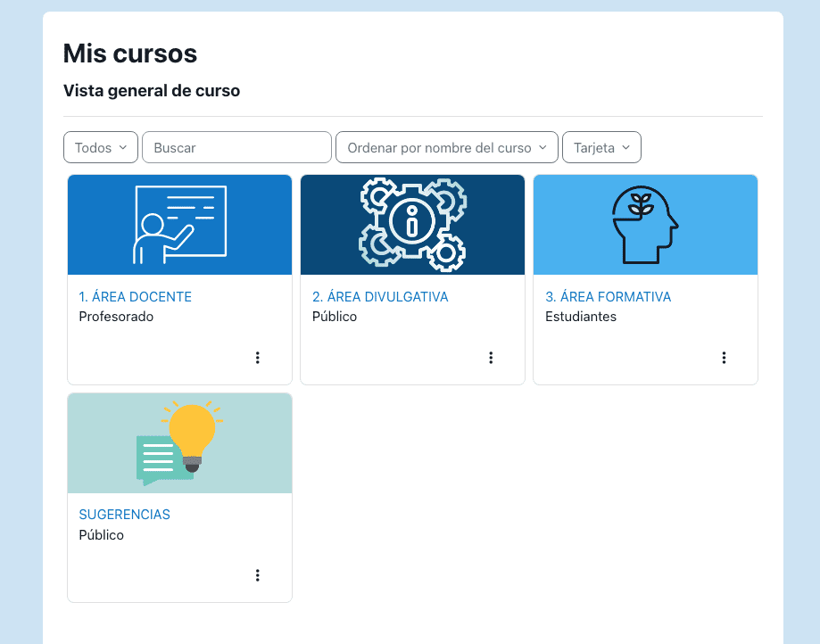Click the head-with-plant course image
Viewport: 820px width, 644px height.
[645, 225]
